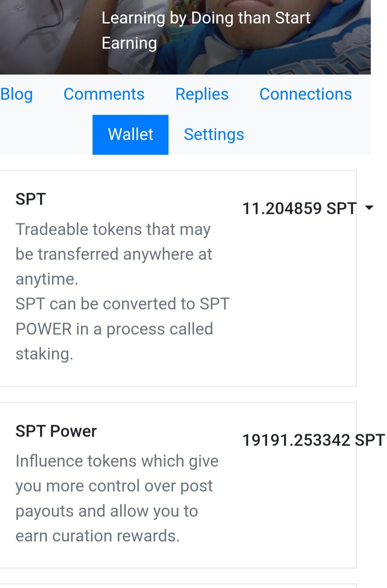The width and height of the screenshot is (387, 588).
Task: Open the Connections tab
Action: [306, 94]
